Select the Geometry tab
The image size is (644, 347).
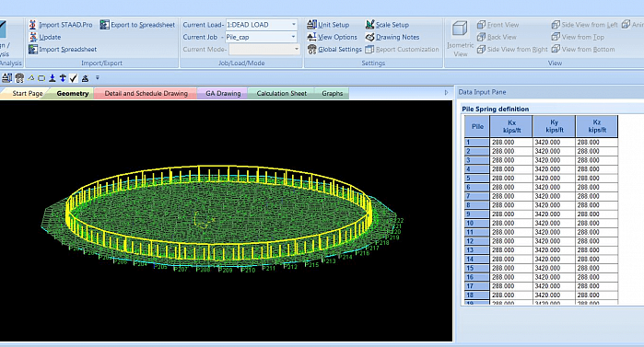(73, 94)
